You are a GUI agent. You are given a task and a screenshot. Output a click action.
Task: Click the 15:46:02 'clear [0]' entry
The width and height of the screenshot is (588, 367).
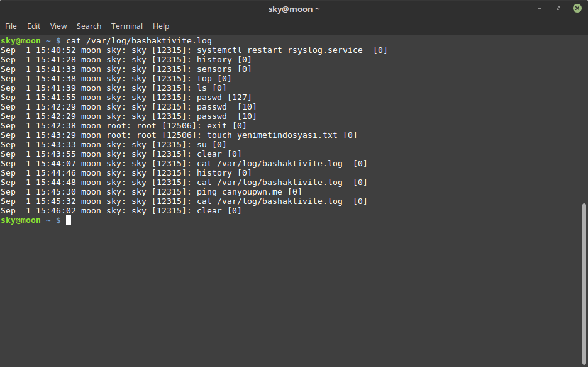[121, 210]
